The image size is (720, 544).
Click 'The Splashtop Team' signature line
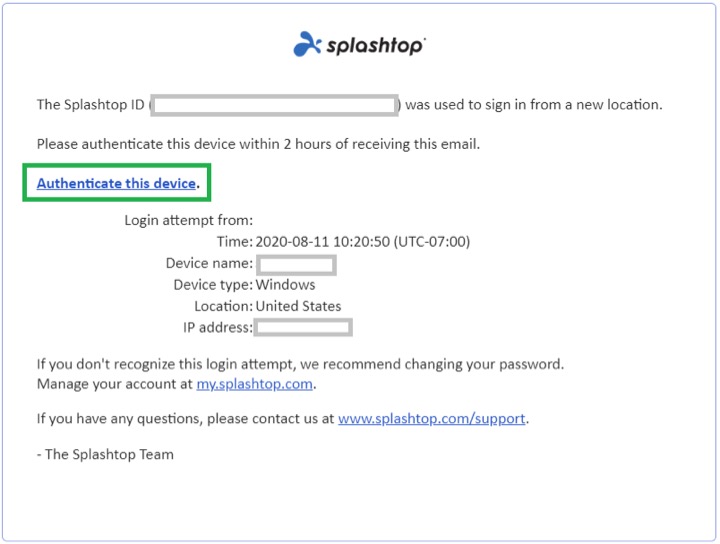[105, 454]
